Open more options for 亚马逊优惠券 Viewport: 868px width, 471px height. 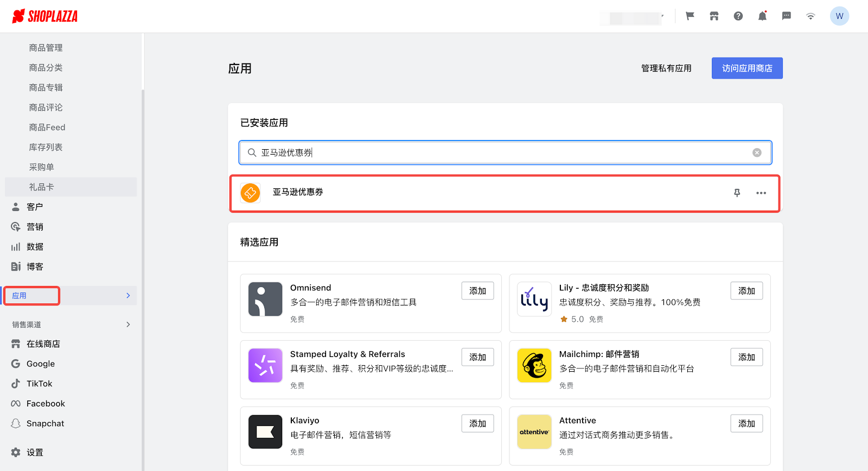coord(761,193)
